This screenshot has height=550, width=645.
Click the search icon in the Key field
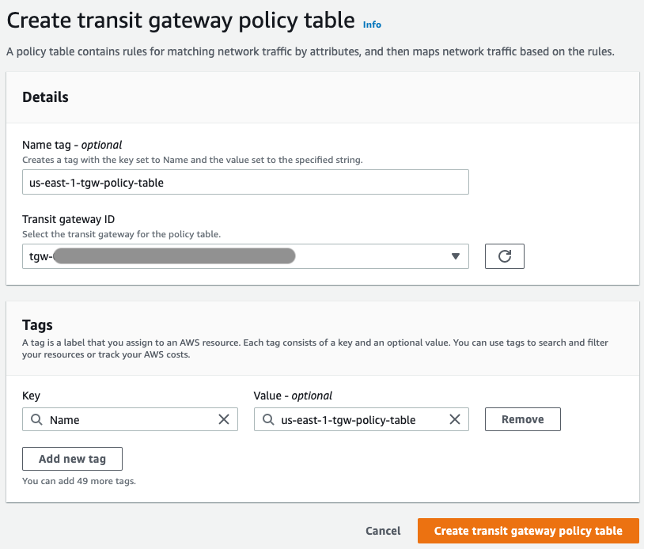[36, 420]
